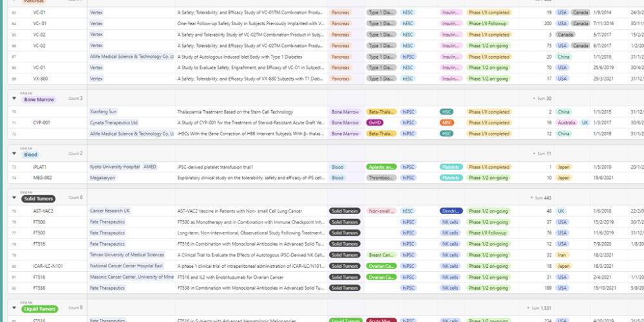Screen dimensions: 644x322
Task: Collapse the Bone Marrow group
Action: (14, 99)
